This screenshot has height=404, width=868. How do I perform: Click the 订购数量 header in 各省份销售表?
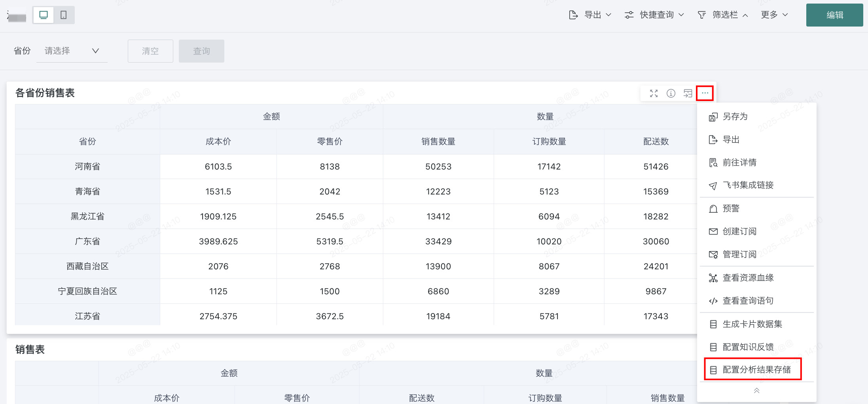coord(549,141)
